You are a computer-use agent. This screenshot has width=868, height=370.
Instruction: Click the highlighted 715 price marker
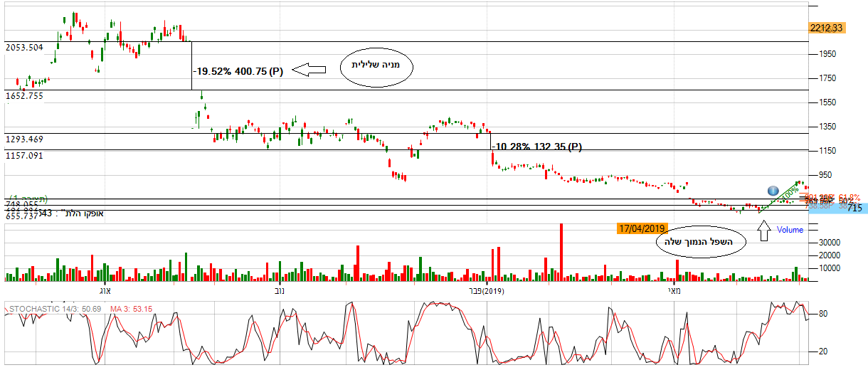pyautogui.click(x=854, y=208)
